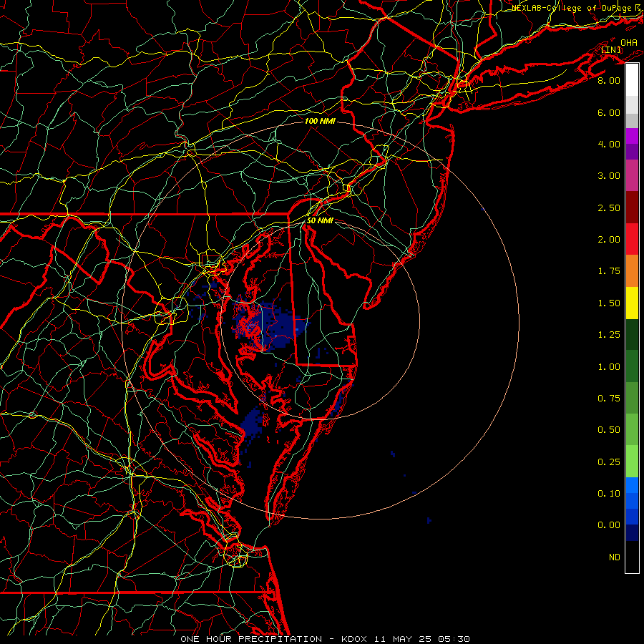The height and width of the screenshot is (644, 644).
Task: Click the 0.25 legend value
Action: point(609,462)
